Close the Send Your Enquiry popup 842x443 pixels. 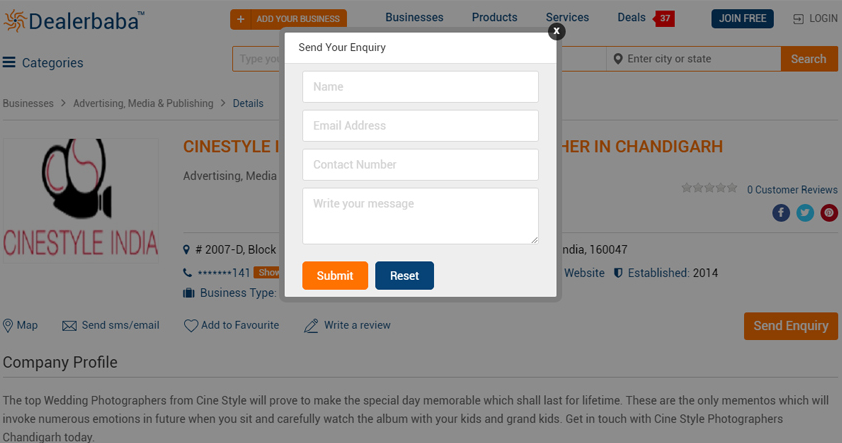[557, 31]
